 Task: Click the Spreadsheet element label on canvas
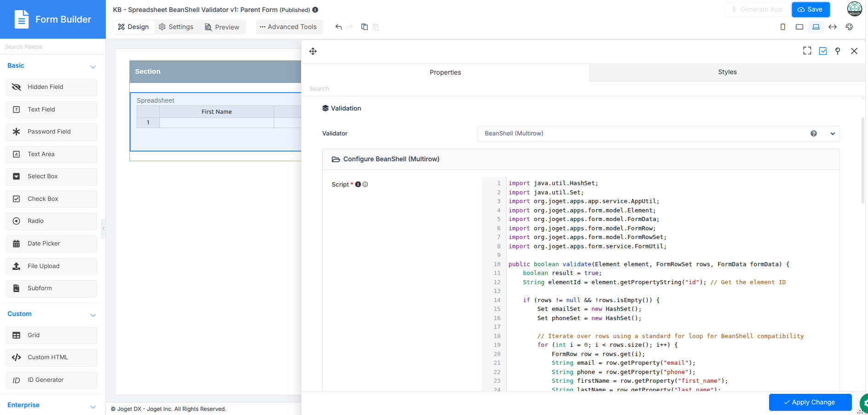click(x=156, y=100)
